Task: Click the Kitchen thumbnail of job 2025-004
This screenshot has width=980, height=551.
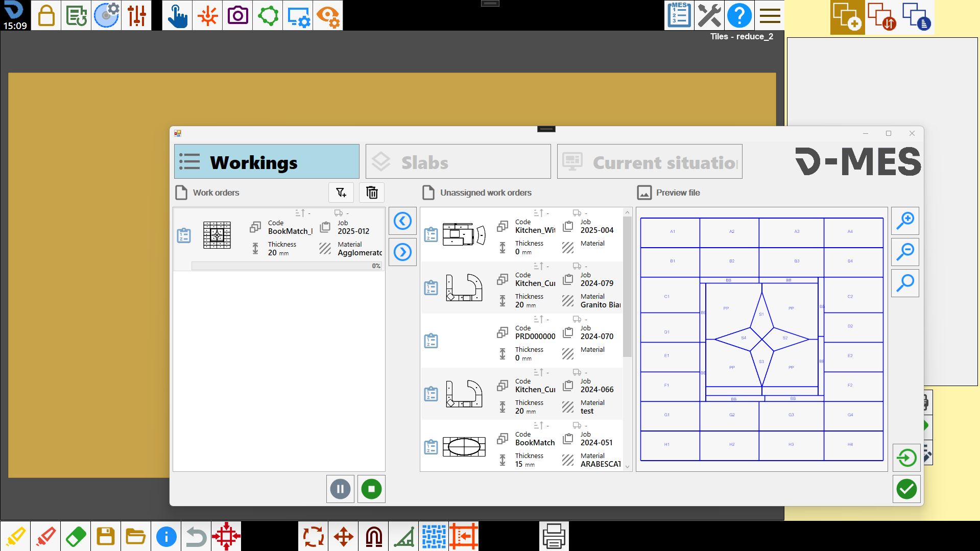Action: [x=464, y=234]
